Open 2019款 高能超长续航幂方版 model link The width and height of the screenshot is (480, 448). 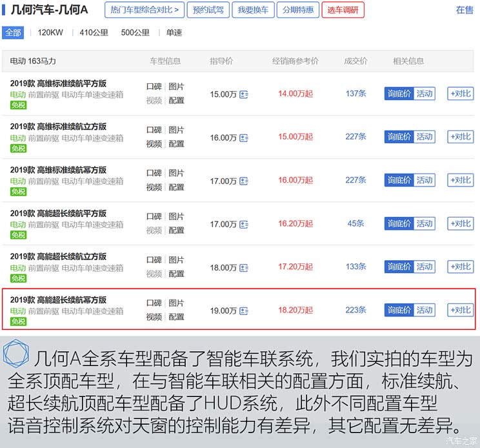(58, 300)
